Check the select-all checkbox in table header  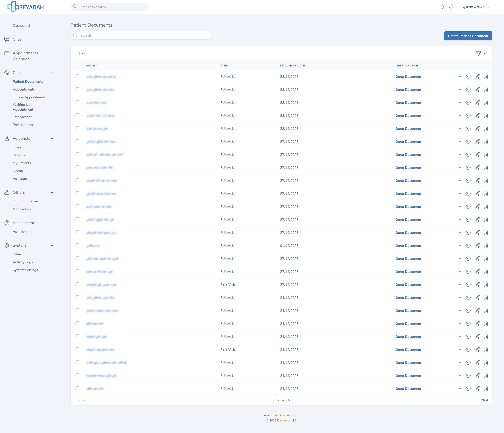78,54
